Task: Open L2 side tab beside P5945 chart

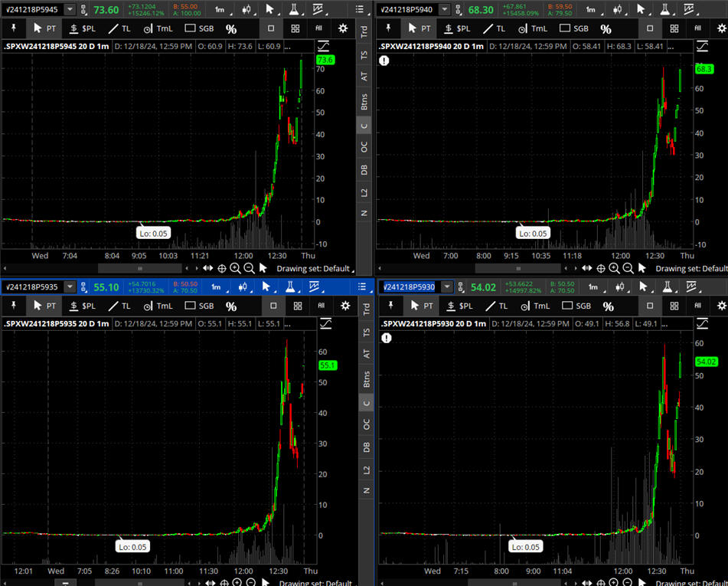Action: click(364, 192)
